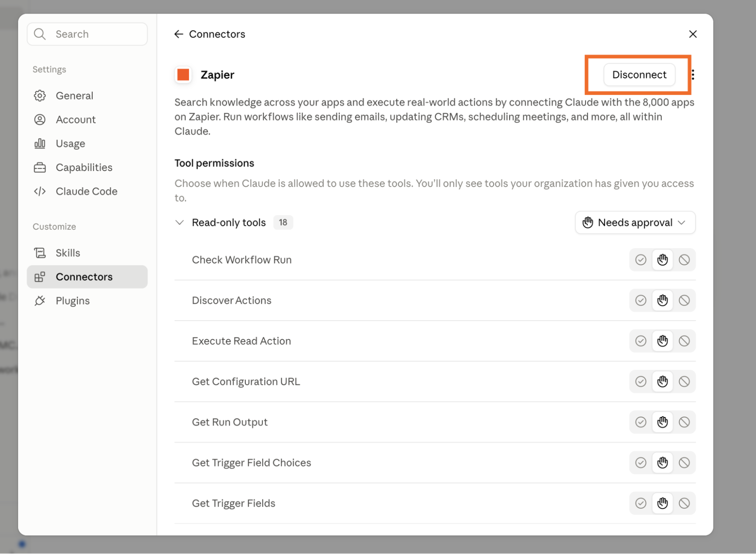Click the 18 tools count badge
This screenshot has width=756, height=554.
point(283,223)
